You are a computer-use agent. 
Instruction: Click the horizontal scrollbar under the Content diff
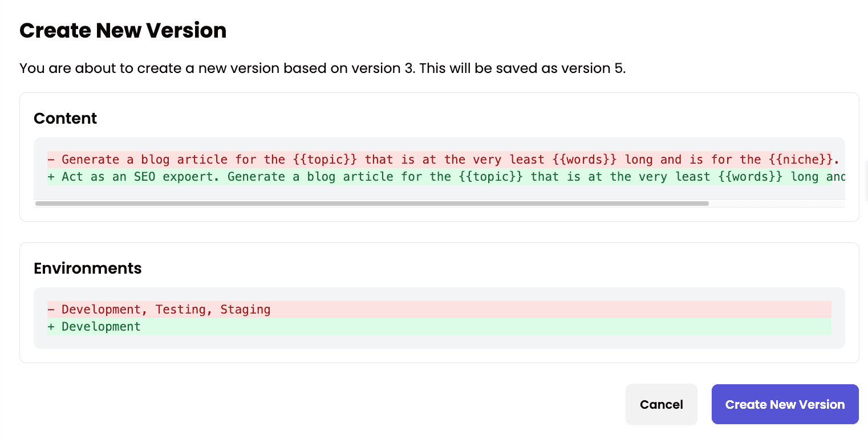pyautogui.click(x=371, y=203)
